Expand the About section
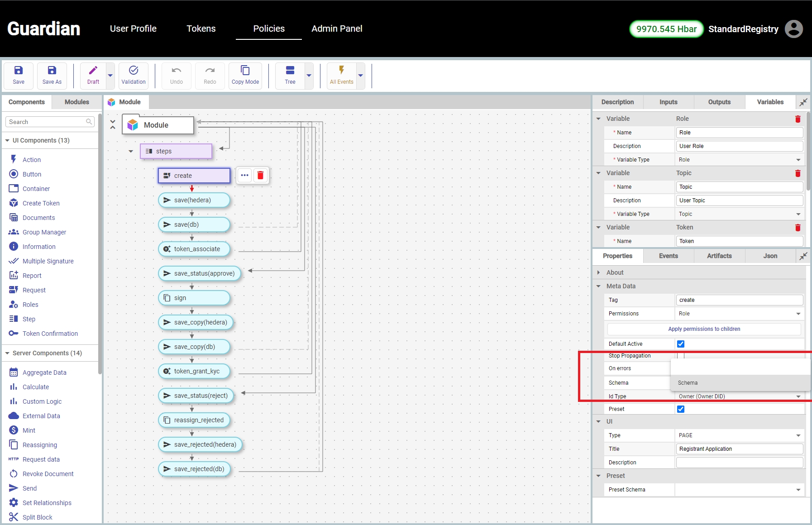 (598, 272)
